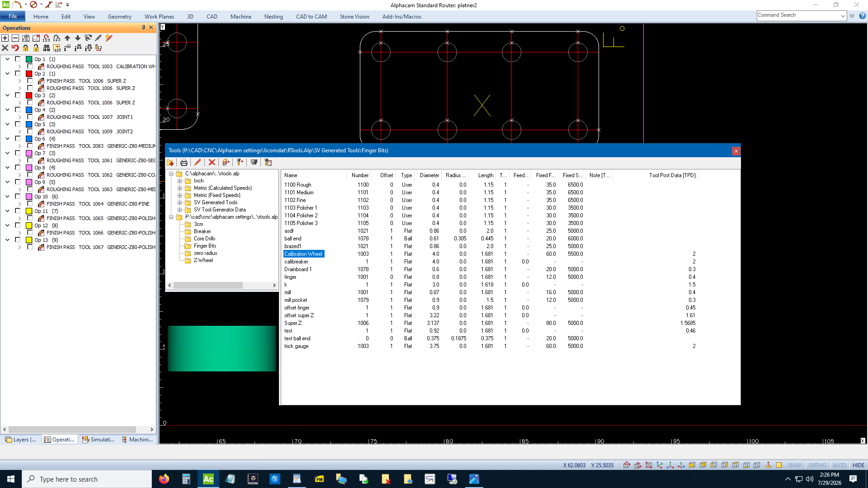This screenshot has height=488, width=868.
Task: Click the printer icon in Tools dialog
Action: [x=184, y=162]
